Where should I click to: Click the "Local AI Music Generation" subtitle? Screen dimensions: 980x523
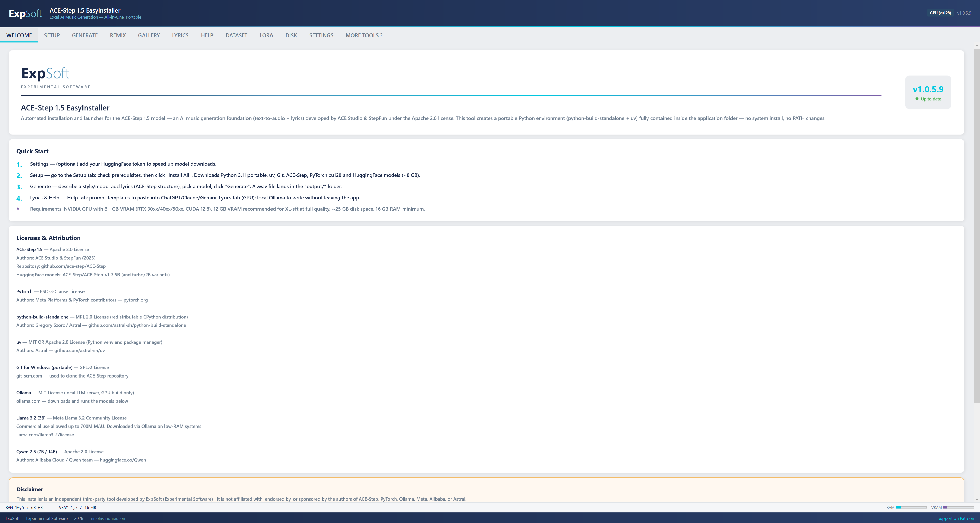coord(95,17)
